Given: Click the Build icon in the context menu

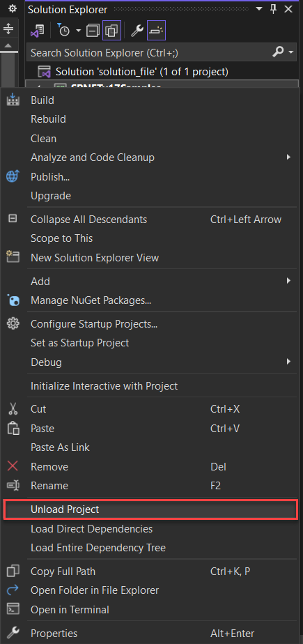Looking at the screenshot, I should [x=13, y=100].
